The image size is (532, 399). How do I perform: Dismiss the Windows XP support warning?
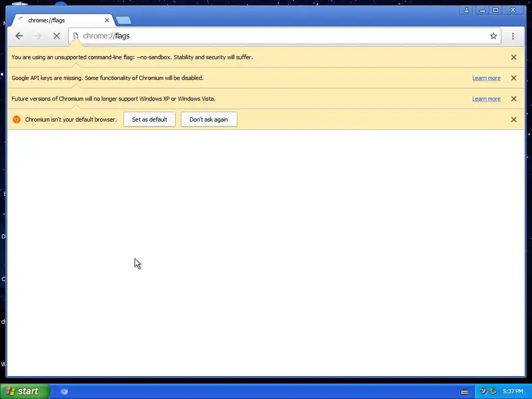click(x=514, y=99)
